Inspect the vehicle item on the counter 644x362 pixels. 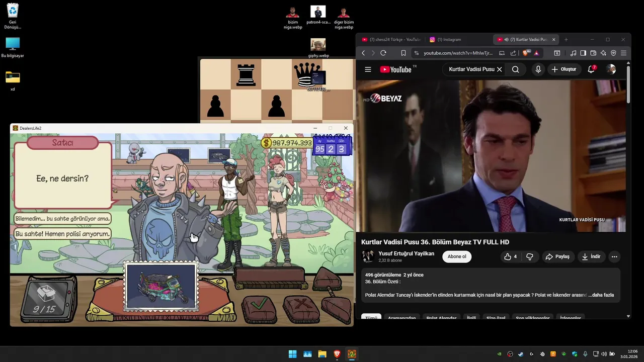[160, 287]
